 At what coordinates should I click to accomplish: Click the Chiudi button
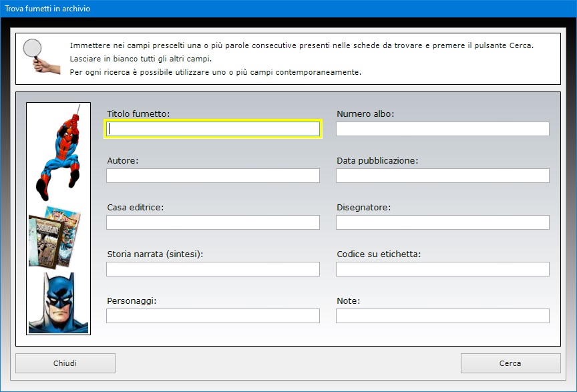click(x=65, y=363)
